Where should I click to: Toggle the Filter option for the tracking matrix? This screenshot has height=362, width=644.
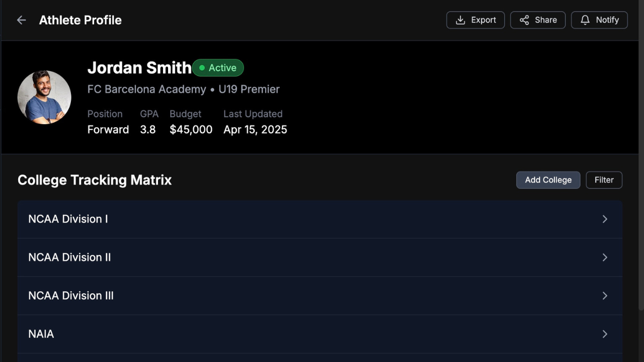[x=604, y=179]
